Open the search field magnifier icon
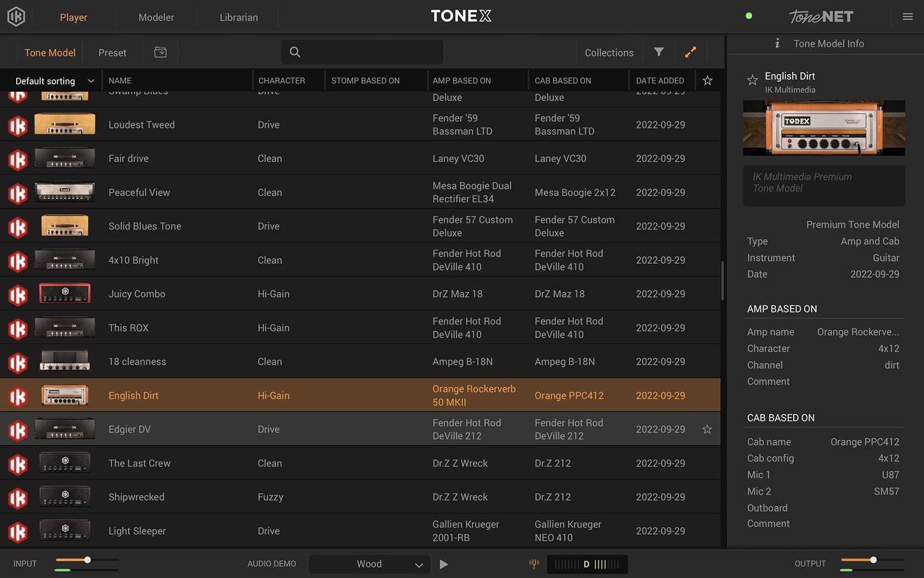The image size is (924, 578). point(294,52)
